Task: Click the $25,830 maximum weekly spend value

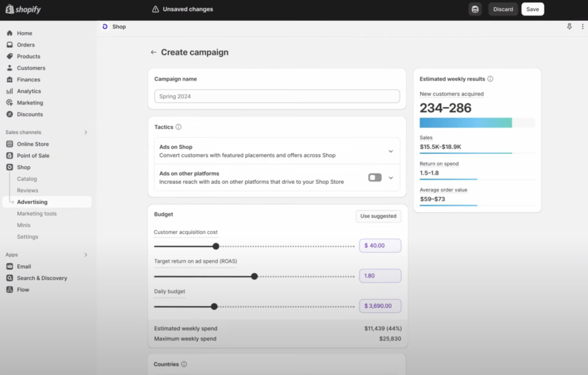Action: 390,339
